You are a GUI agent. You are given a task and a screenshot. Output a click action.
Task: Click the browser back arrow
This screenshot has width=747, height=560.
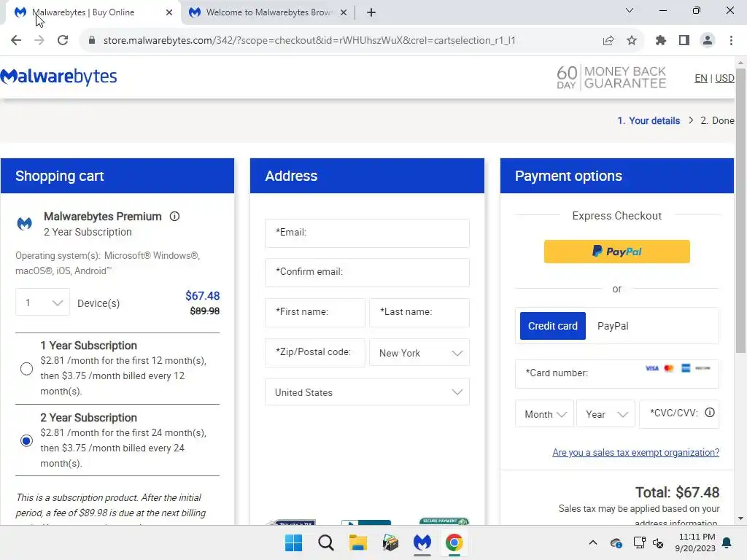(x=16, y=41)
